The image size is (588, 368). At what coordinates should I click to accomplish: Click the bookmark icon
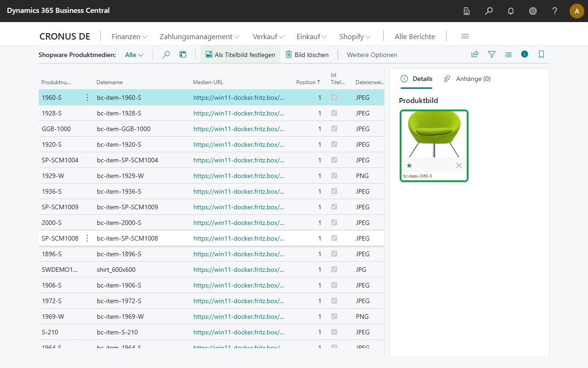pyautogui.click(x=541, y=54)
